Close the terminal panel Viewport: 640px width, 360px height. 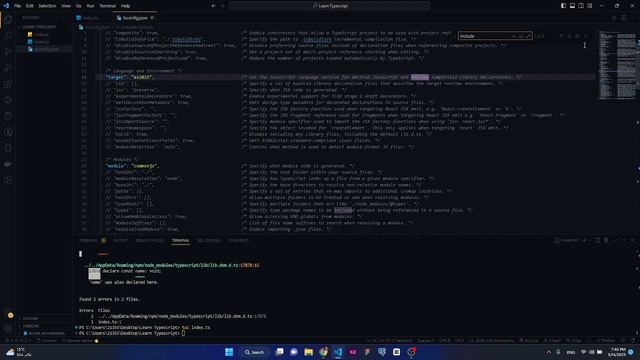click(632, 240)
